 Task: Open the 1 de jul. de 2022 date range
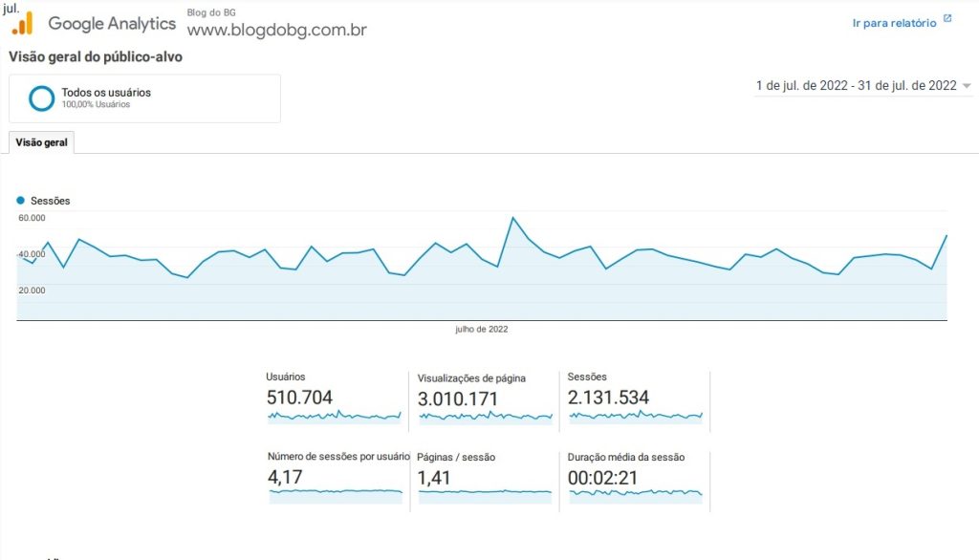[856, 86]
